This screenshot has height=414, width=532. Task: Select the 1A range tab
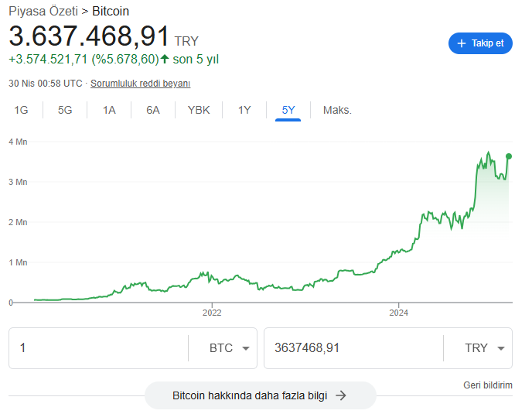(109, 110)
